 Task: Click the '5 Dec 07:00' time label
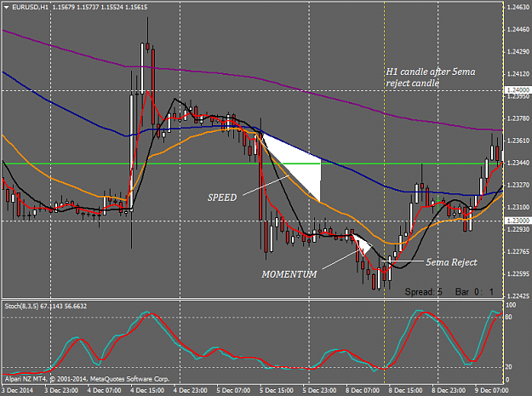(233, 390)
